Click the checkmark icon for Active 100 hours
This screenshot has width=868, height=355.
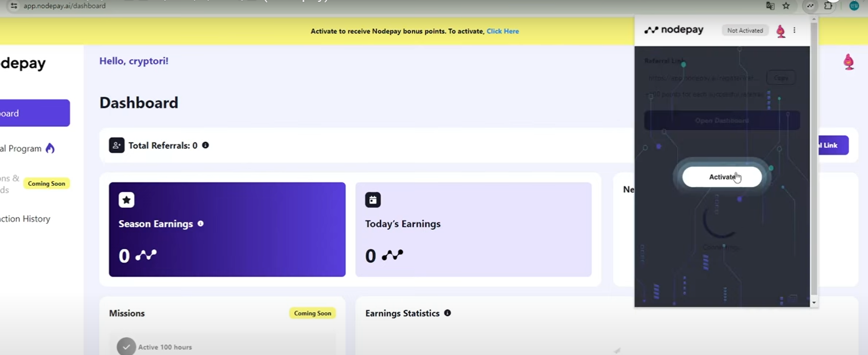click(126, 347)
